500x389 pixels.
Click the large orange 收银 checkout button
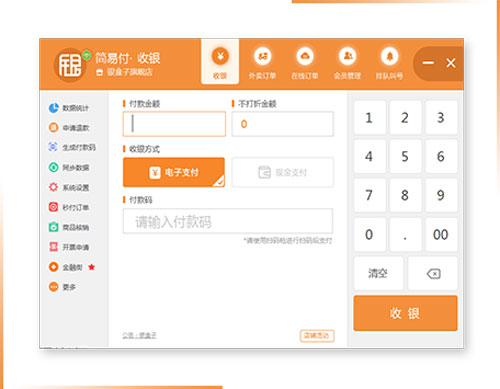(x=405, y=313)
